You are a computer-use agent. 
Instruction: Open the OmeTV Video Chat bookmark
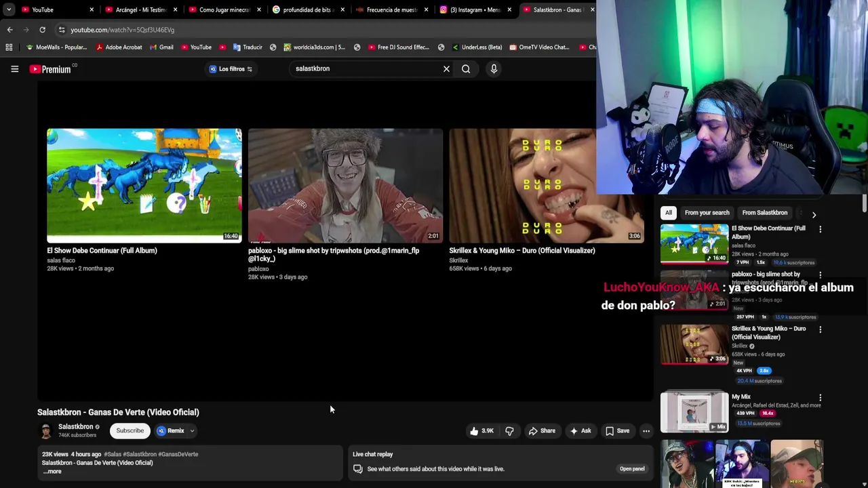539,47
